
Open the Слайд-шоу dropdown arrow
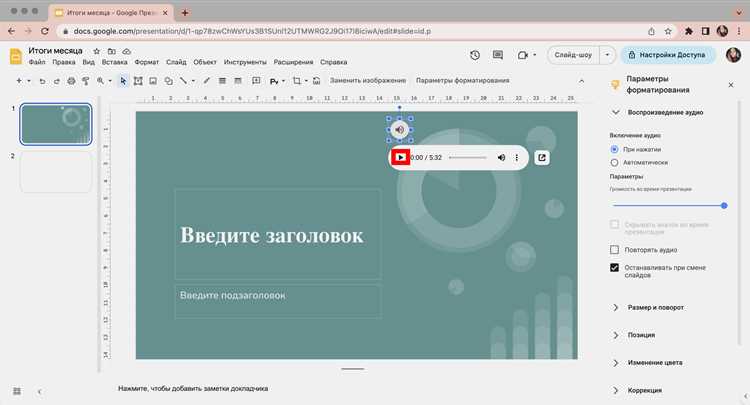(607, 55)
